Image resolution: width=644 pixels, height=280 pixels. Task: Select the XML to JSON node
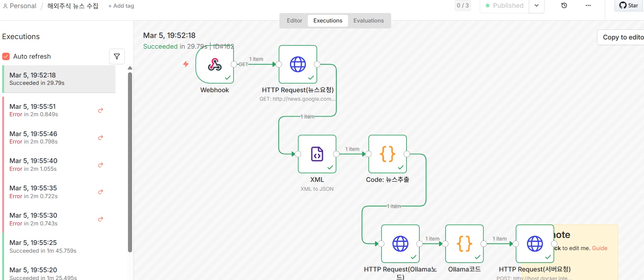click(317, 154)
